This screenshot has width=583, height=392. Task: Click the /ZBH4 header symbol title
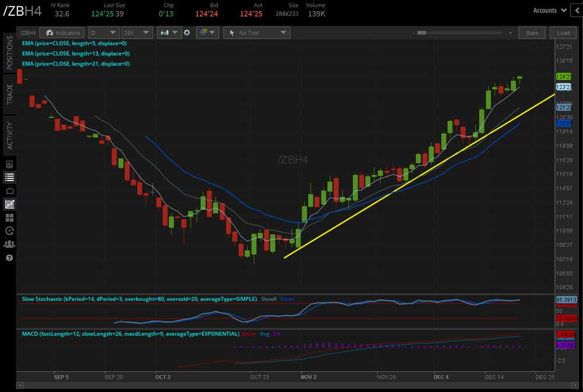tap(22, 10)
